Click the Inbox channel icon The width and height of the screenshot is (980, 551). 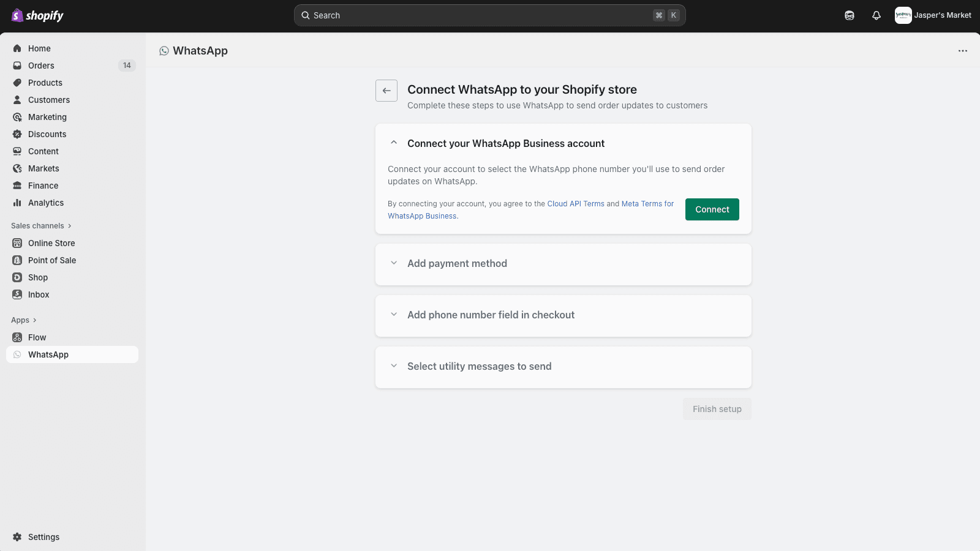(17, 294)
